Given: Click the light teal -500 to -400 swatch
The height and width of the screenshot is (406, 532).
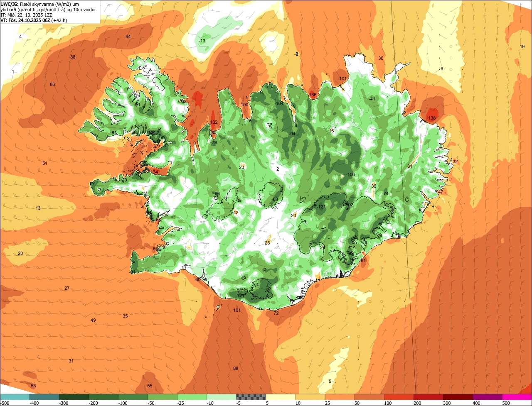Looking at the screenshot, I should 15,397.
